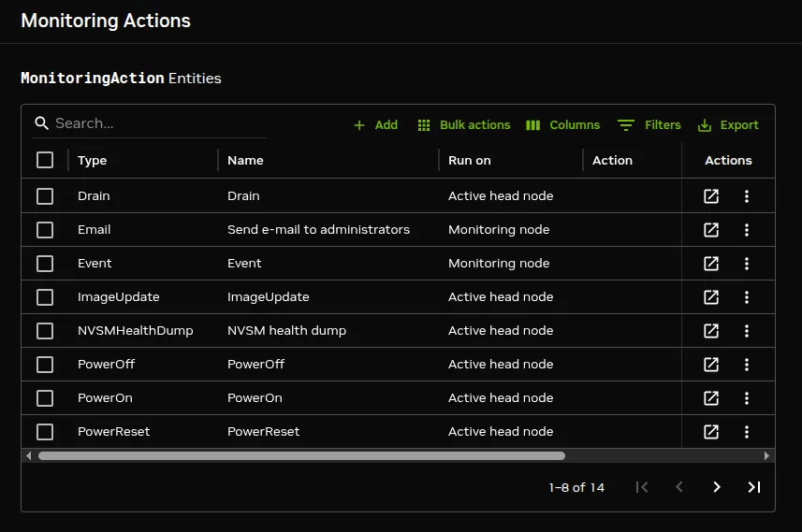Click the scrollbar left arrow
This screenshot has height=532, width=802.
29,456
